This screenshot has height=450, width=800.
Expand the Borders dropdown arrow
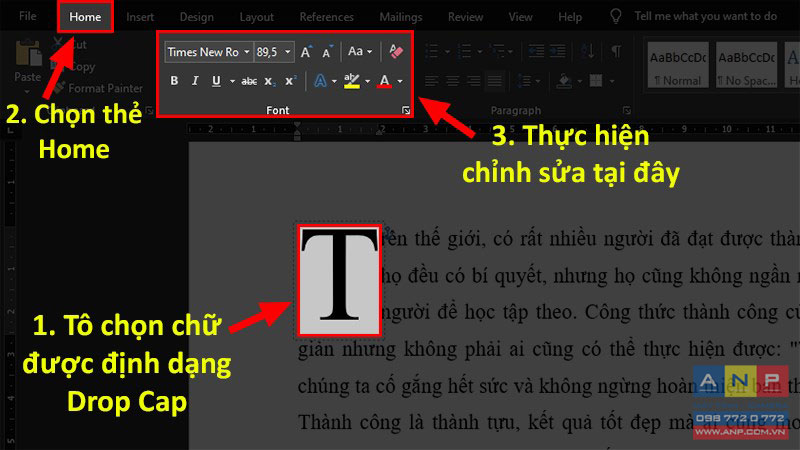coord(611,81)
